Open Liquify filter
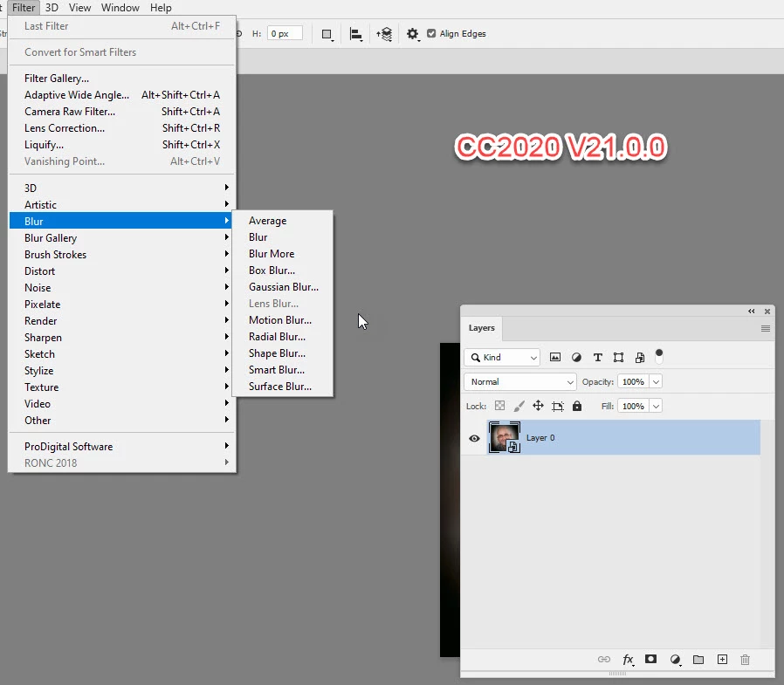Screen dimensions: 784x685 (x=122, y=144)
